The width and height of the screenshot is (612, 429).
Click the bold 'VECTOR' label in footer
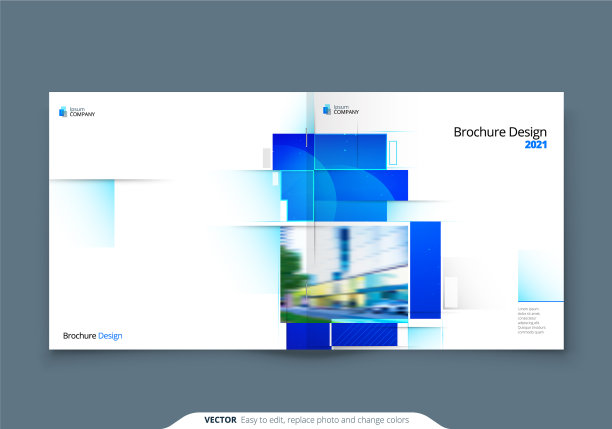tap(220, 419)
